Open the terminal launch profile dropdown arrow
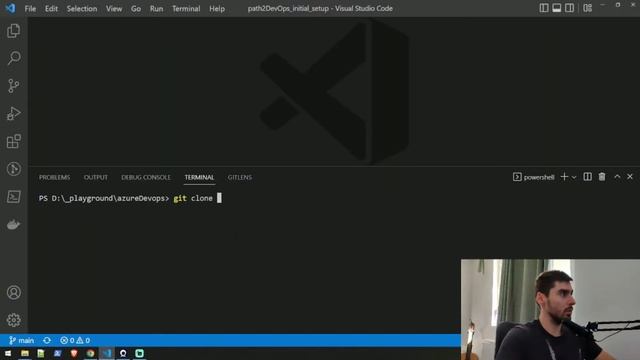 click(574, 177)
